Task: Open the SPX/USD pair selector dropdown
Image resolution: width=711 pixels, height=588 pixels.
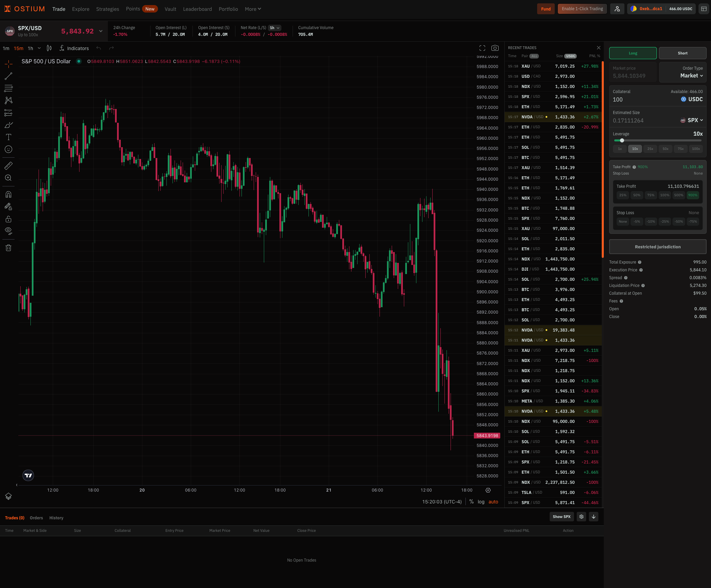Action: click(100, 31)
